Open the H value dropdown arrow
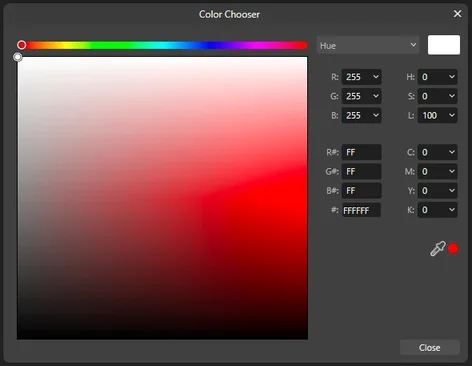This screenshot has height=366, width=472. (x=452, y=77)
